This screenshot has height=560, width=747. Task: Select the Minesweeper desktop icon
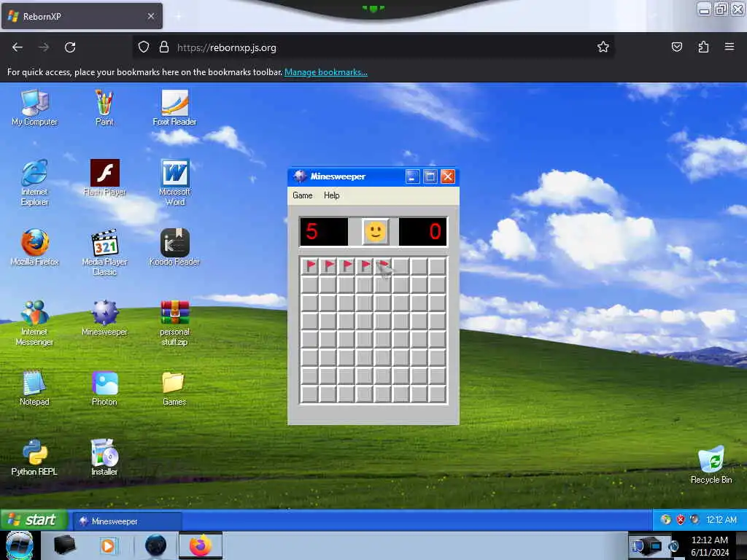coord(104,317)
